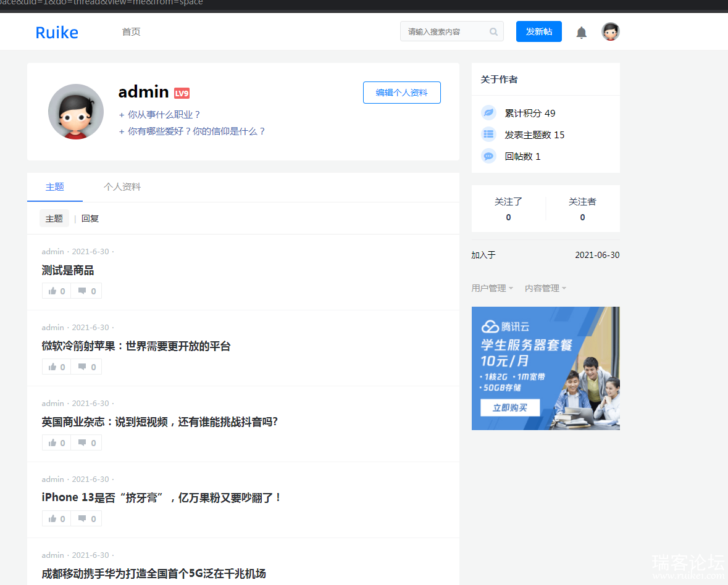This screenshot has width=728, height=585.
Task: Click the 发表主题数 list icon
Action: [488, 135]
